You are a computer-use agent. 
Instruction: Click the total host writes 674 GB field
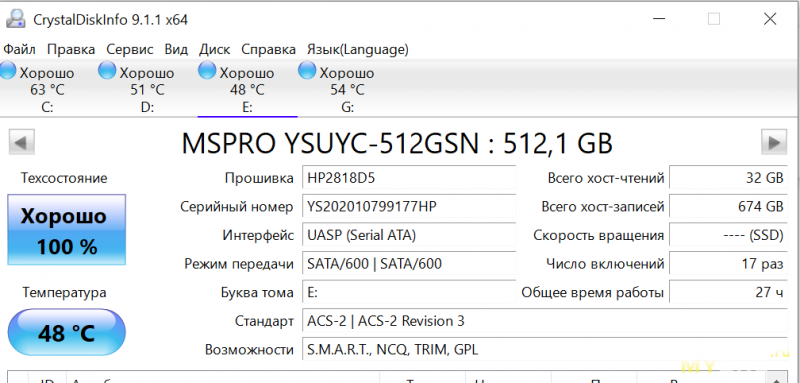tap(728, 207)
